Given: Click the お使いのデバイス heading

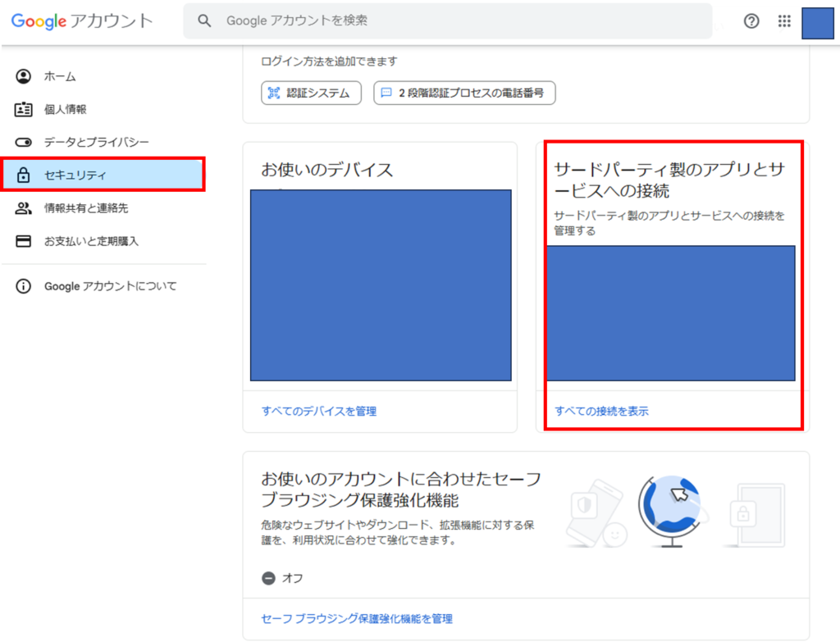Looking at the screenshot, I should click(327, 170).
